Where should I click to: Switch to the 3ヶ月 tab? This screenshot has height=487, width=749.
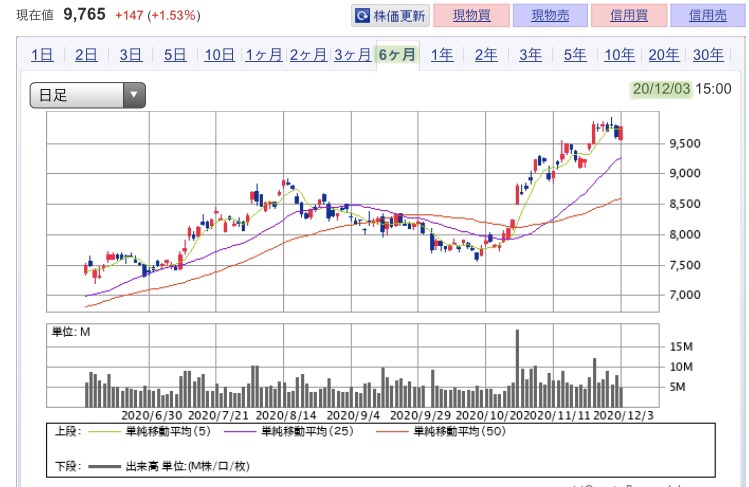pyautogui.click(x=352, y=55)
